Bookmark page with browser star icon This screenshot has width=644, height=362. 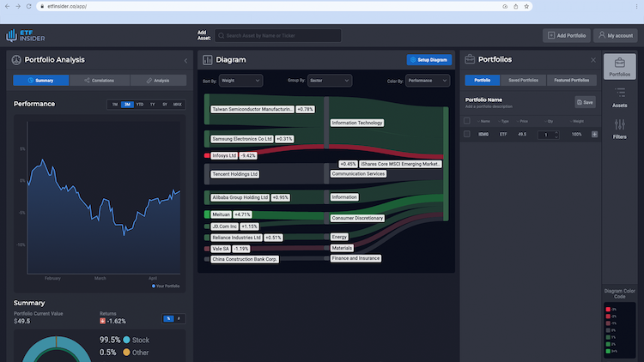pos(526,7)
